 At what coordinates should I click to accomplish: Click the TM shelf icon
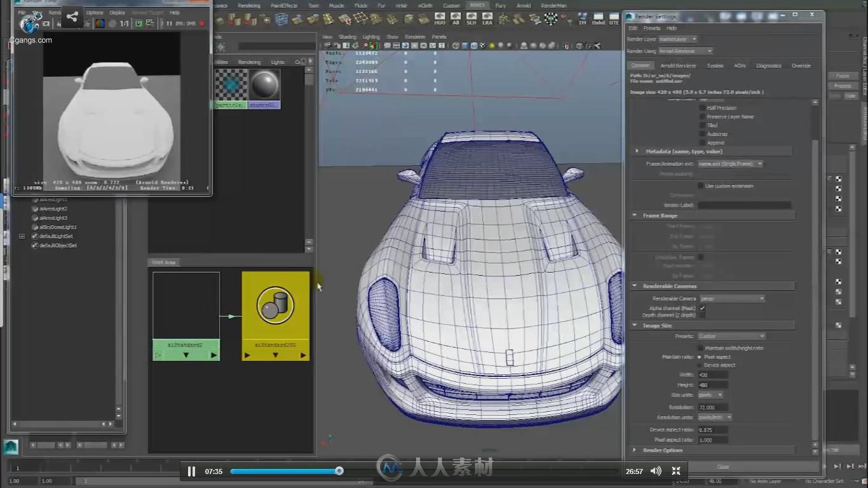[x=582, y=19]
